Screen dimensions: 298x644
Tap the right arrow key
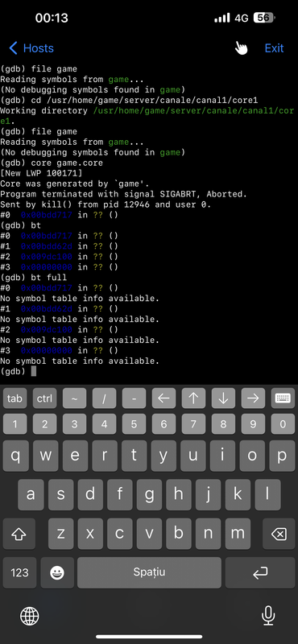click(x=253, y=398)
